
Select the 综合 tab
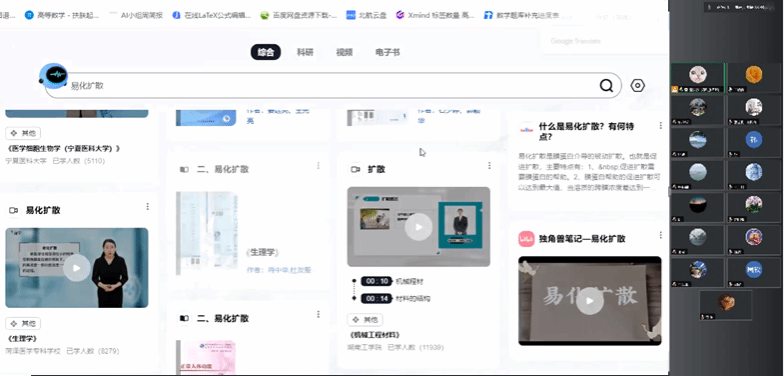click(266, 52)
